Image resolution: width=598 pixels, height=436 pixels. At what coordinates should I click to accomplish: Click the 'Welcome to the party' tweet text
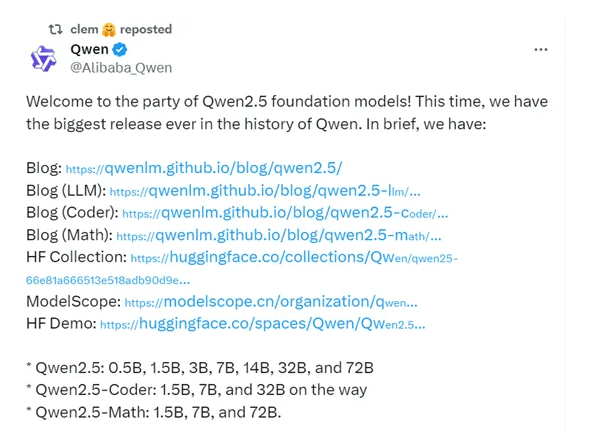287,113
